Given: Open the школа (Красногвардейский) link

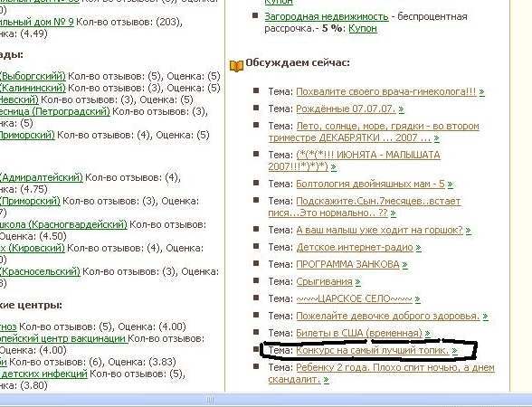Looking at the screenshot, I should coord(63,224).
